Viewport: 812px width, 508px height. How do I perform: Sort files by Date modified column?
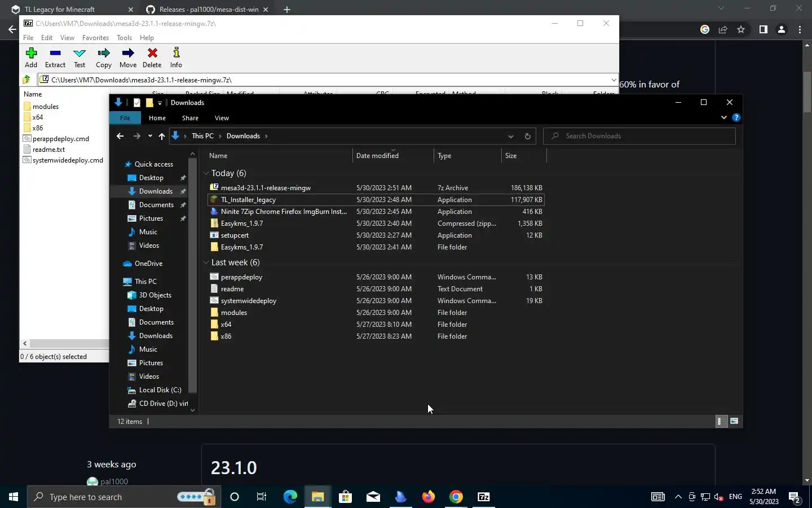tap(393, 156)
